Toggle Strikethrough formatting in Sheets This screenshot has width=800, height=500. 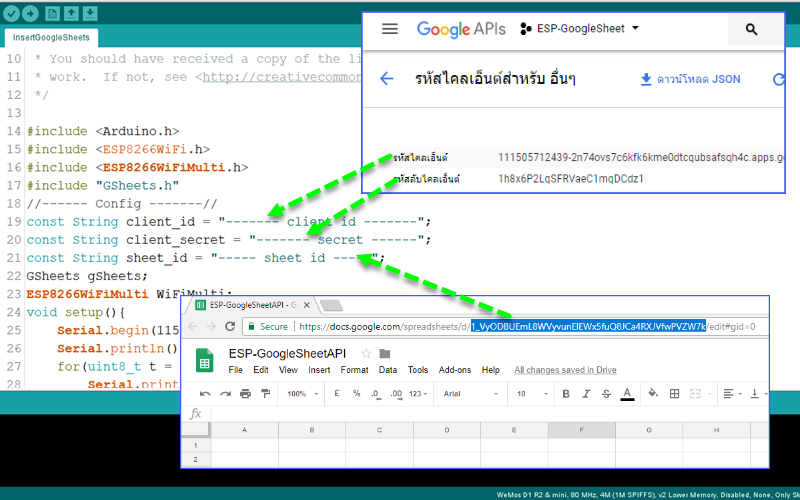click(x=606, y=393)
